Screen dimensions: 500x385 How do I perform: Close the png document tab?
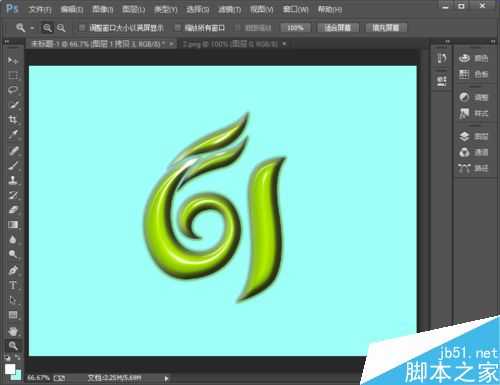[x=284, y=44]
